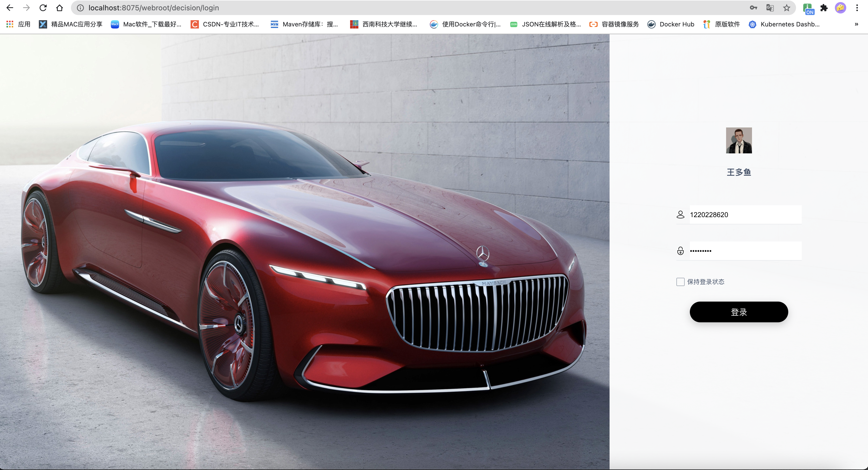Click the user icon beside username
The width and height of the screenshot is (868, 470).
tap(680, 215)
